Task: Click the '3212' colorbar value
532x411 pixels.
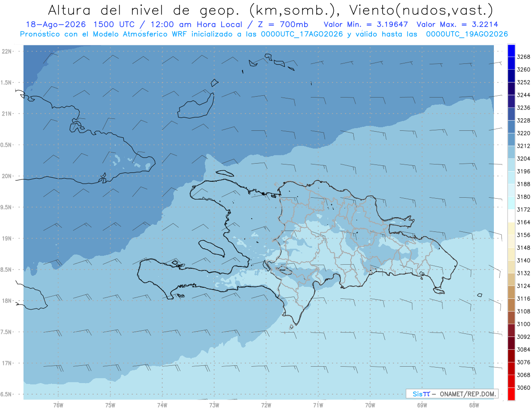Action: (524, 146)
